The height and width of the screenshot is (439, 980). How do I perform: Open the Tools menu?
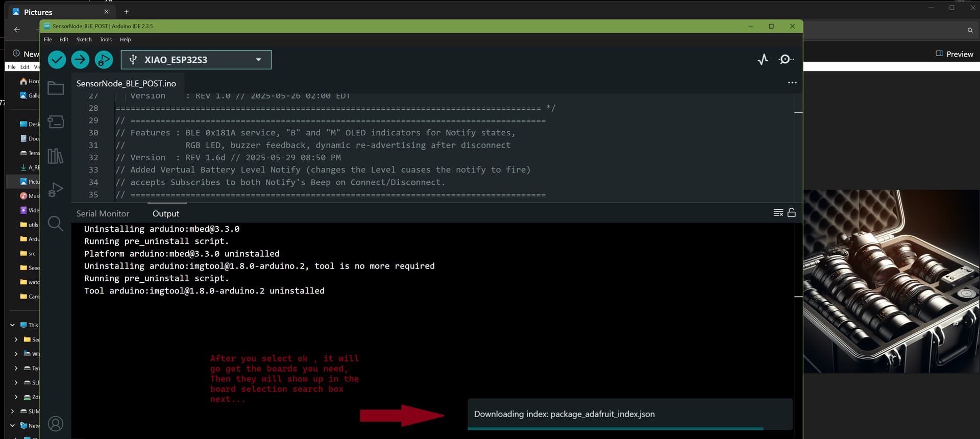[x=106, y=39]
